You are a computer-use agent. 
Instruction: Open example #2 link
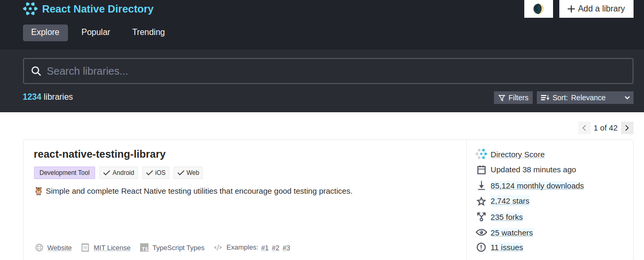pyautogui.click(x=275, y=248)
